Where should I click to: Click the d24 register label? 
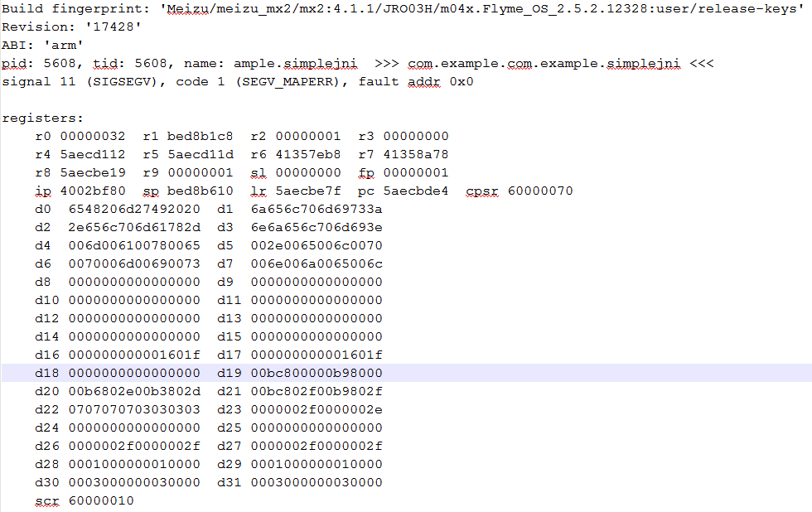tap(47, 427)
